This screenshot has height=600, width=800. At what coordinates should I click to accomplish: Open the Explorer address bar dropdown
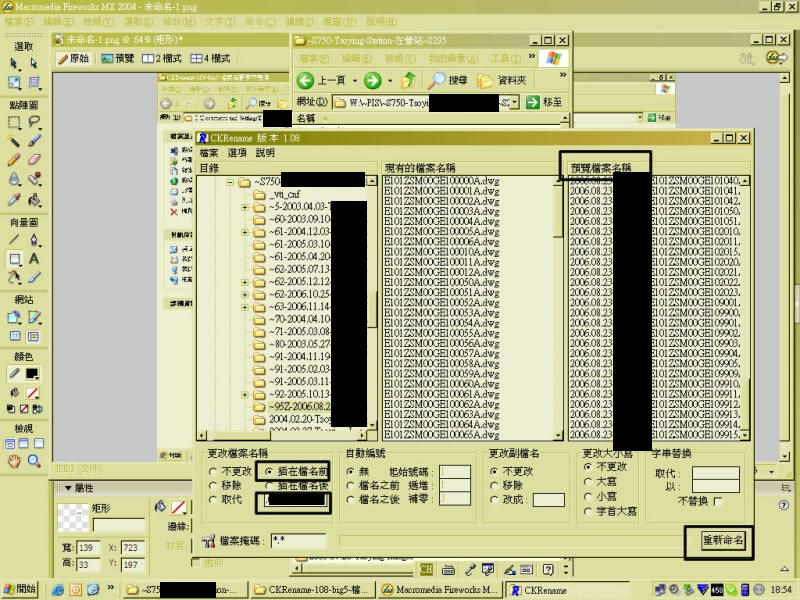[x=515, y=102]
